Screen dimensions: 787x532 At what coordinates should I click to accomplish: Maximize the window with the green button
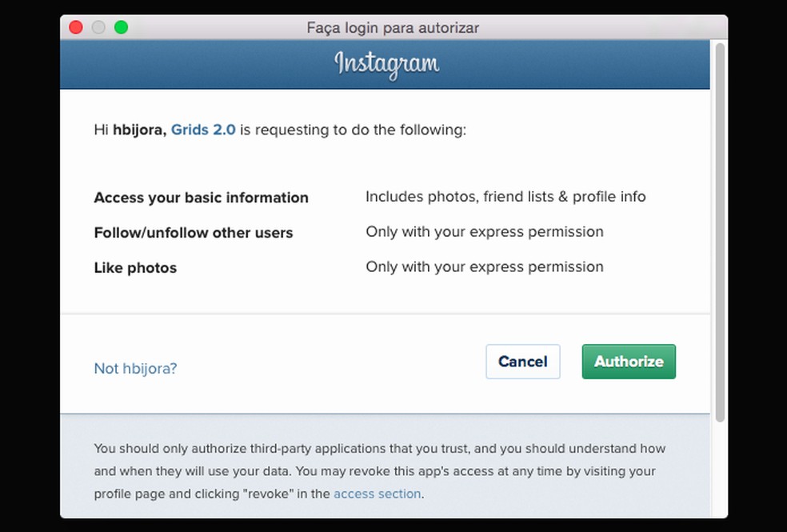point(121,28)
